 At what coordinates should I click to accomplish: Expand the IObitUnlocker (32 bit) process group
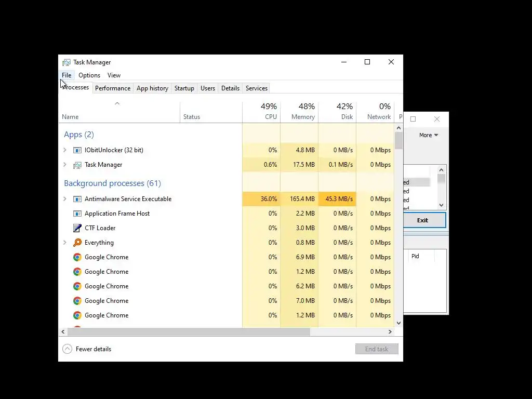65,150
